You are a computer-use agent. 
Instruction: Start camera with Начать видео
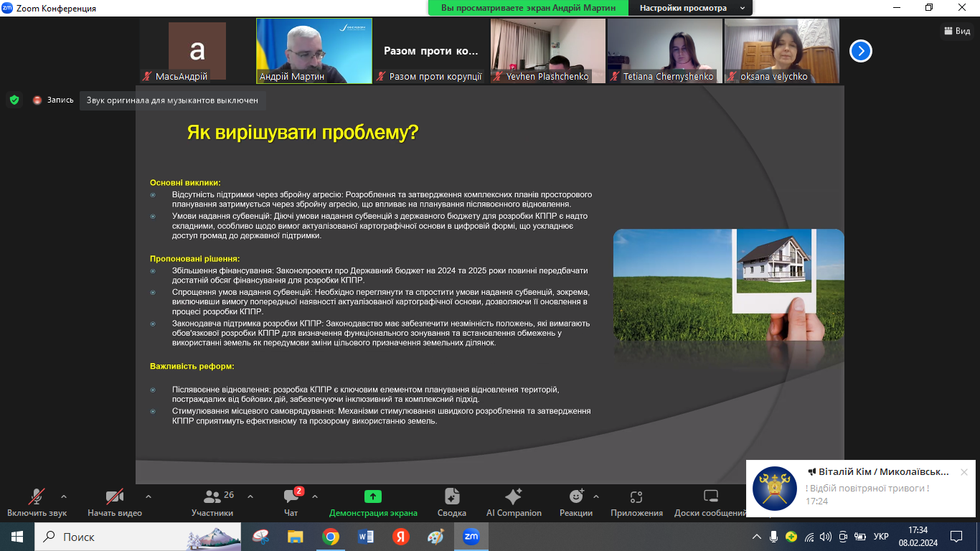(115, 502)
